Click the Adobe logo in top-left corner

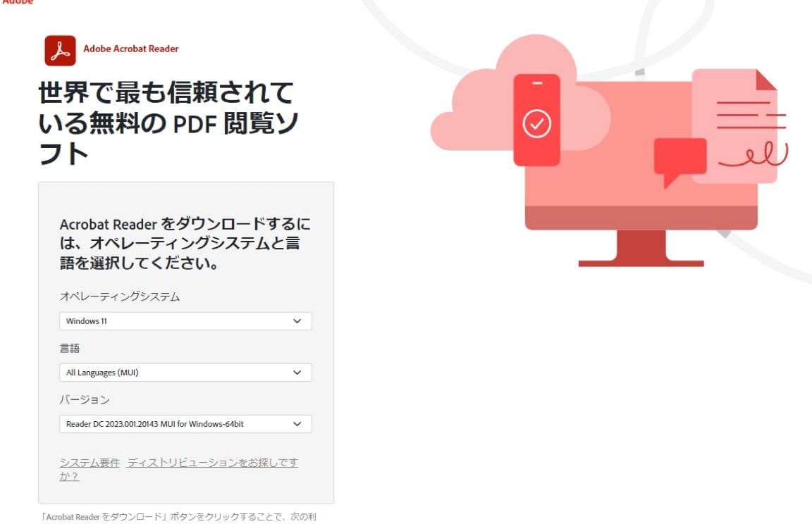pyautogui.click(x=16, y=2)
